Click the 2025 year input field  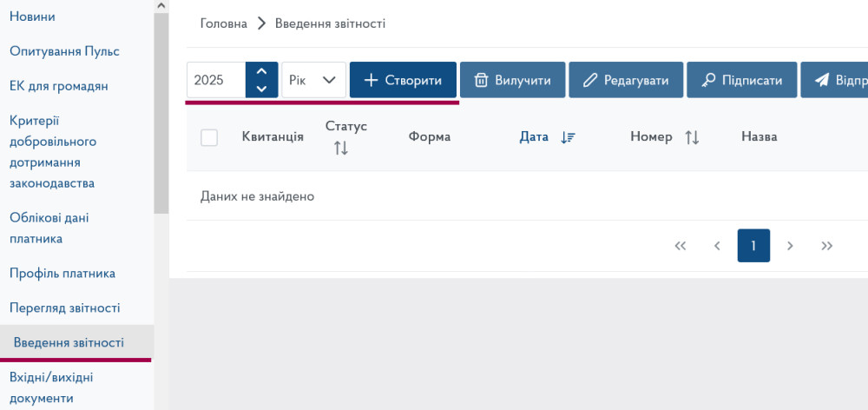216,80
